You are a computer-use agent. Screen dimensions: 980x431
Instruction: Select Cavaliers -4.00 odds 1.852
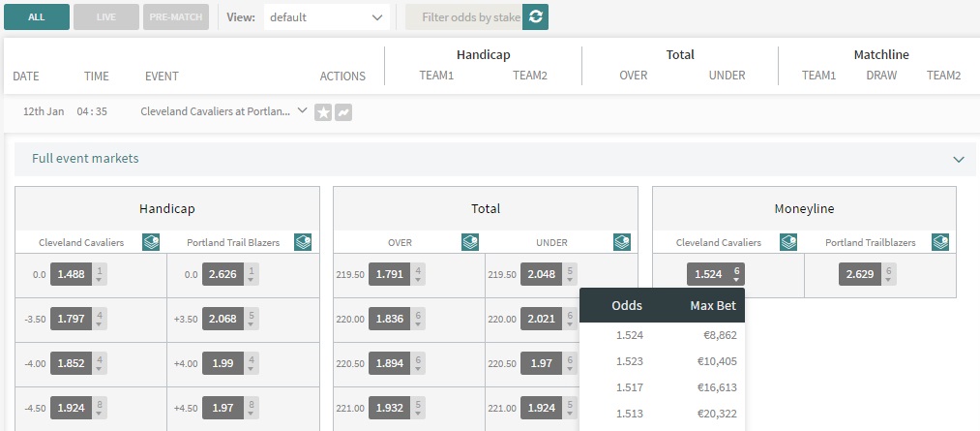click(x=72, y=363)
